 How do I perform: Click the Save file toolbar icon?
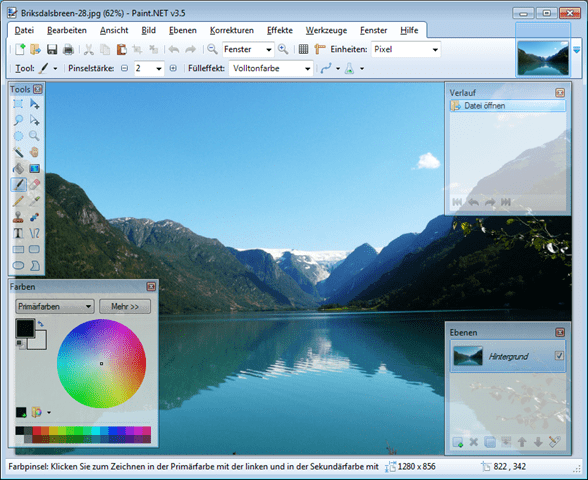[52, 50]
